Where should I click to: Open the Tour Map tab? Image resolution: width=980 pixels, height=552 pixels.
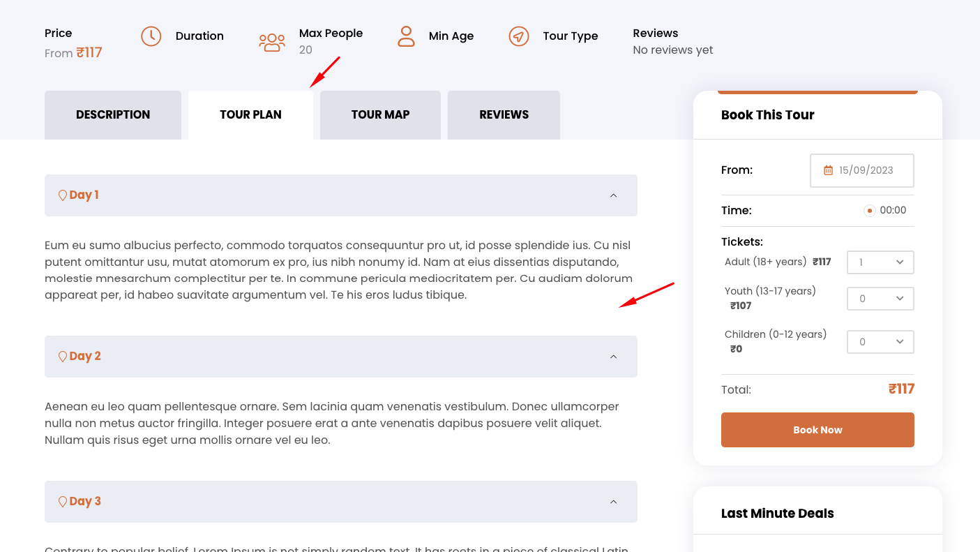[381, 115]
